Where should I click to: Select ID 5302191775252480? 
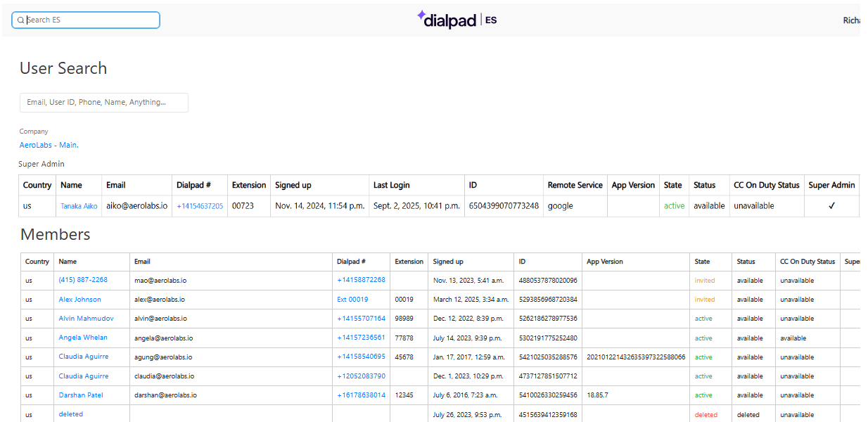(548, 338)
